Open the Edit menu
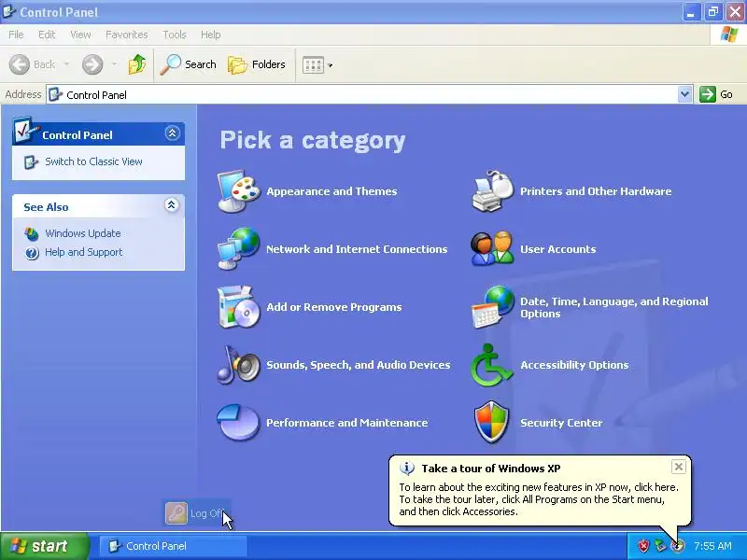This screenshot has height=560, width=747. (47, 35)
